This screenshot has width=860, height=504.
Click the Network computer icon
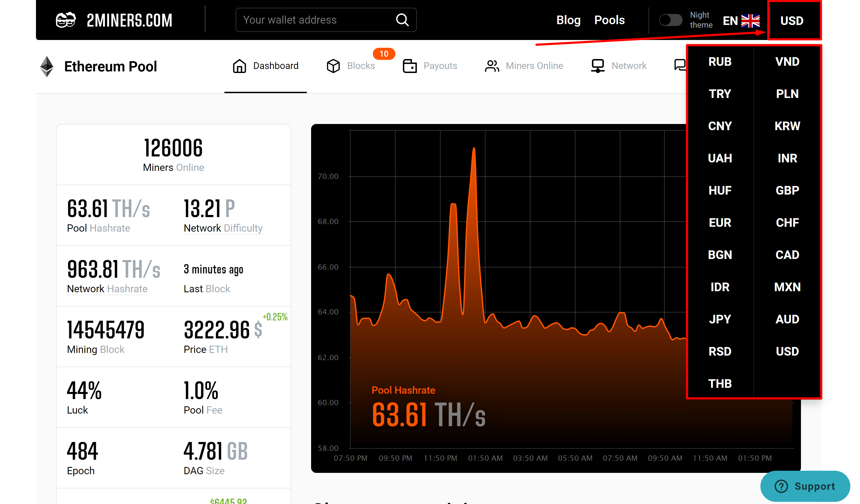pos(597,66)
